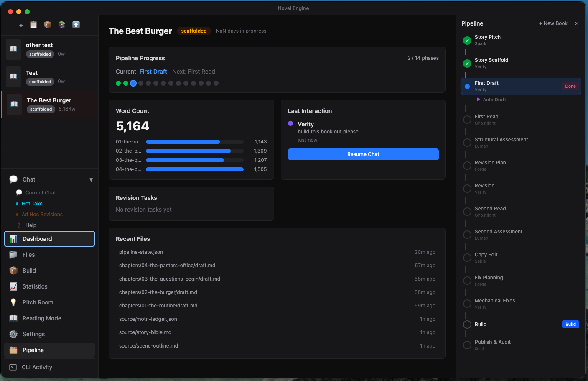
Task: Click the package box icon in the toolbar
Action: pyautogui.click(x=48, y=25)
